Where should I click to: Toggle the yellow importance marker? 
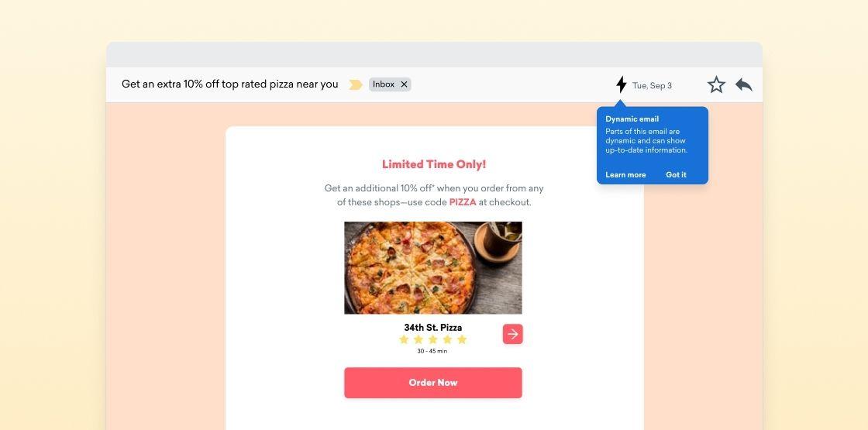356,85
